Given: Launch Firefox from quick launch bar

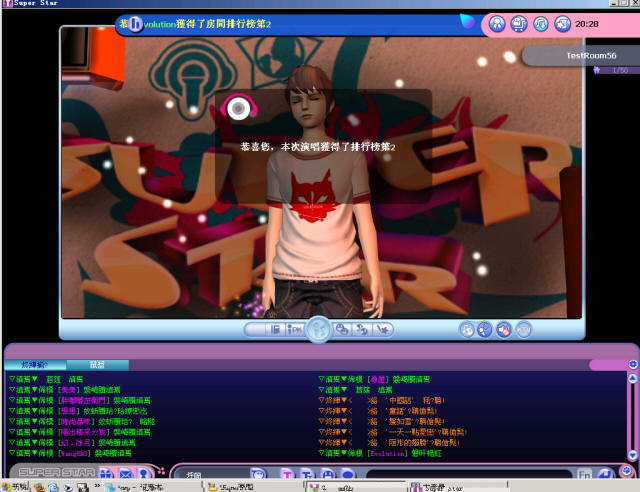Looking at the screenshot, I should [x=39, y=487].
